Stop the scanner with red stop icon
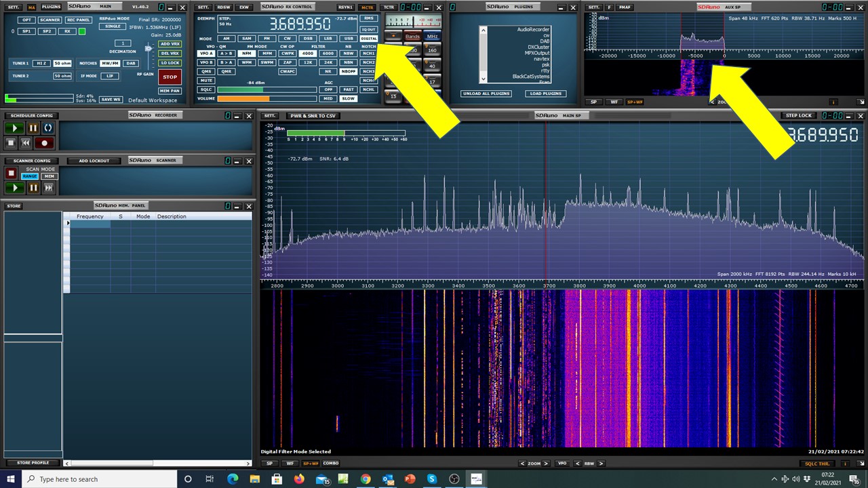Image resolution: width=868 pixels, height=488 pixels. (11, 174)
